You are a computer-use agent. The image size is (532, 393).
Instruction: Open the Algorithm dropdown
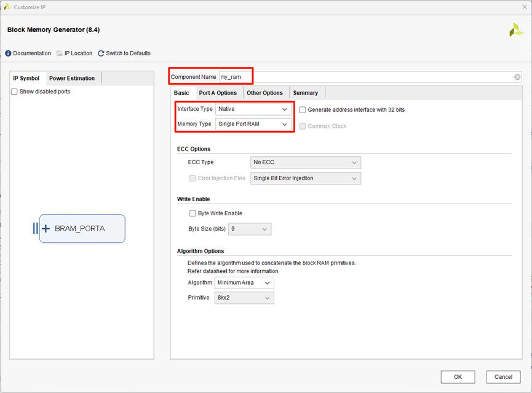click(x=244, y=283)
